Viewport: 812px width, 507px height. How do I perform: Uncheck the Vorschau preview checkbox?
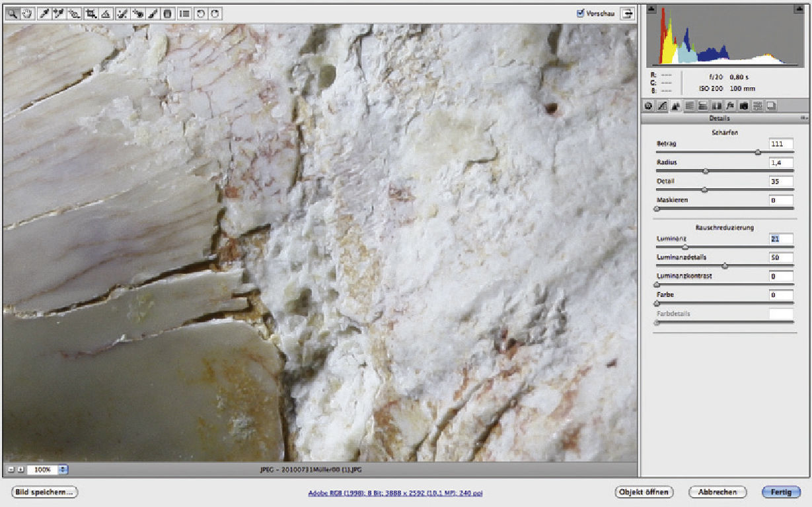pos(581,13)
